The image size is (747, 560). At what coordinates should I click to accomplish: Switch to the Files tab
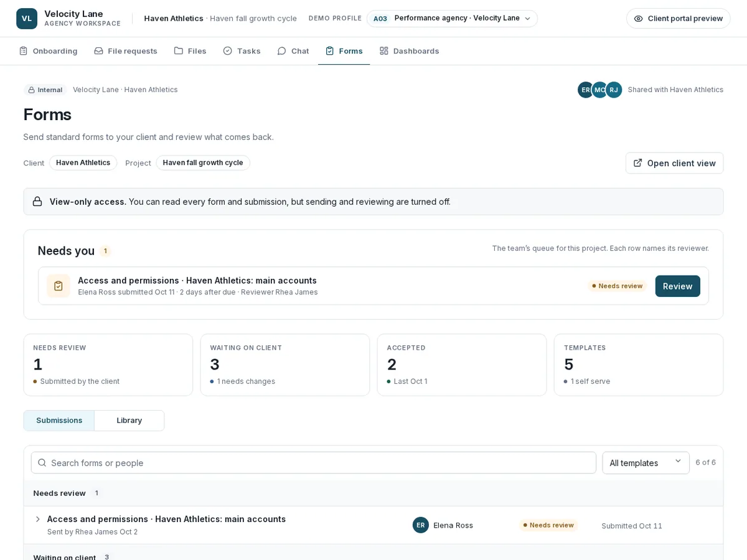[190, 51]
